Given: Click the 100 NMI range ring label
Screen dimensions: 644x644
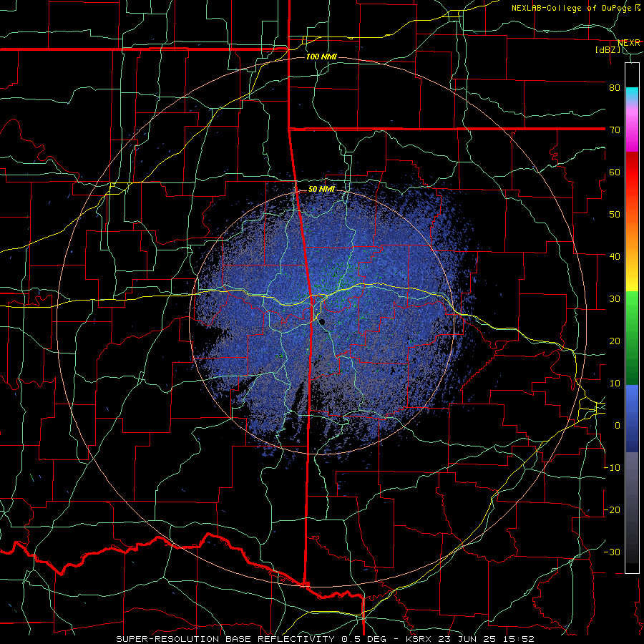Looking at the screenshot, I should [x=321, y=57].
